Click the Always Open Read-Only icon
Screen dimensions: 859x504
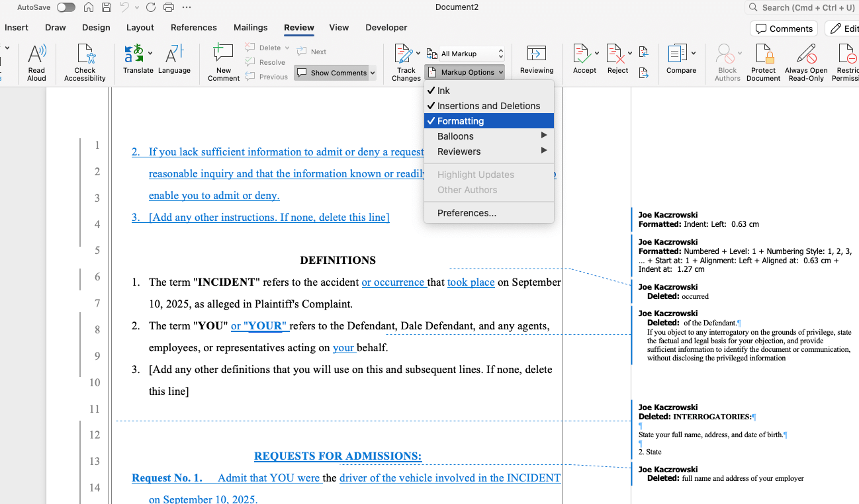[x=805, y=56]
